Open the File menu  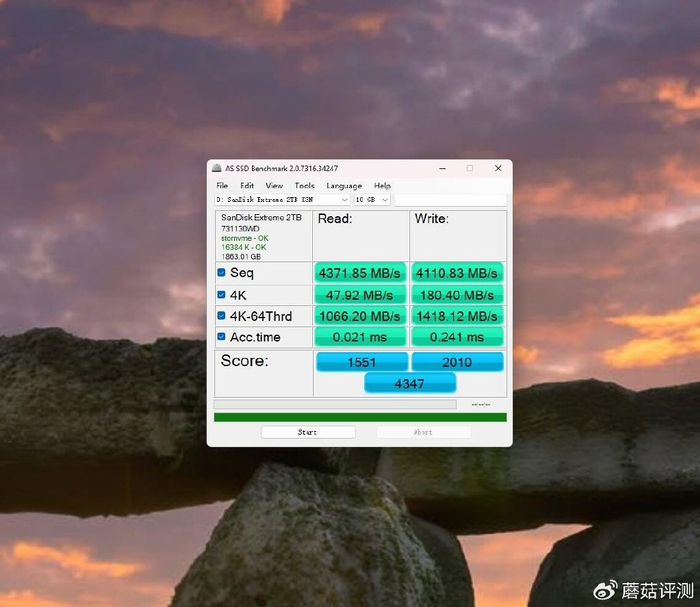tap(222, 186)
